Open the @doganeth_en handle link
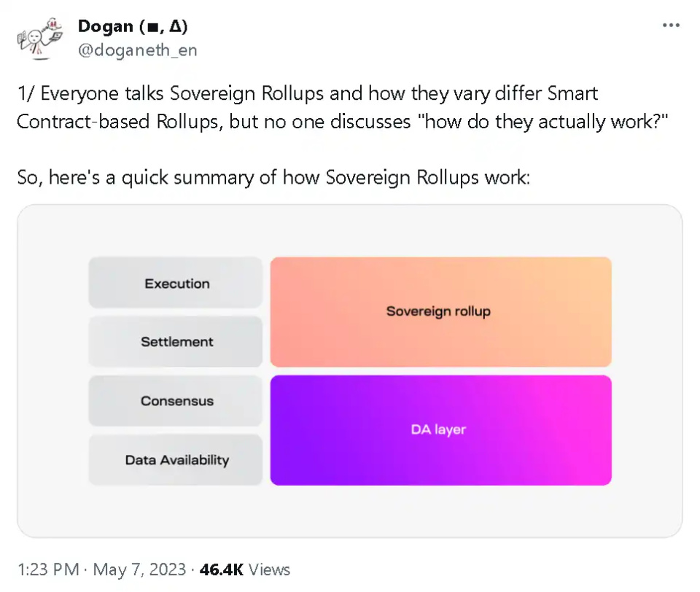 pos(137,50)
